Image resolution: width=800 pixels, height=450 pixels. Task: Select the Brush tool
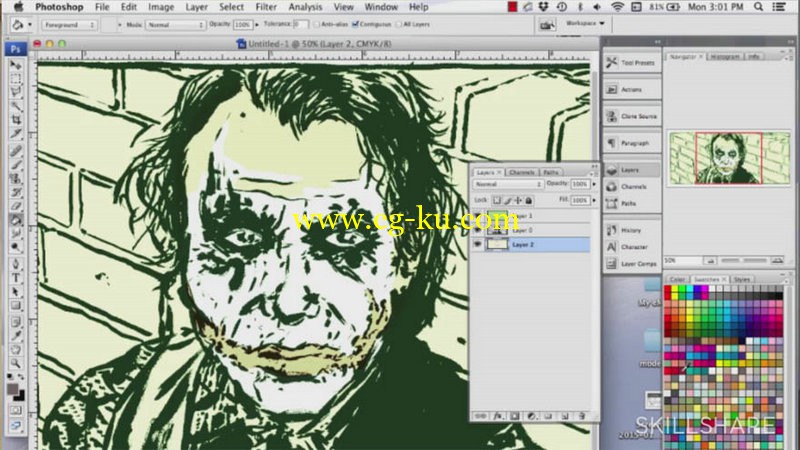click(x=16, y=165)
